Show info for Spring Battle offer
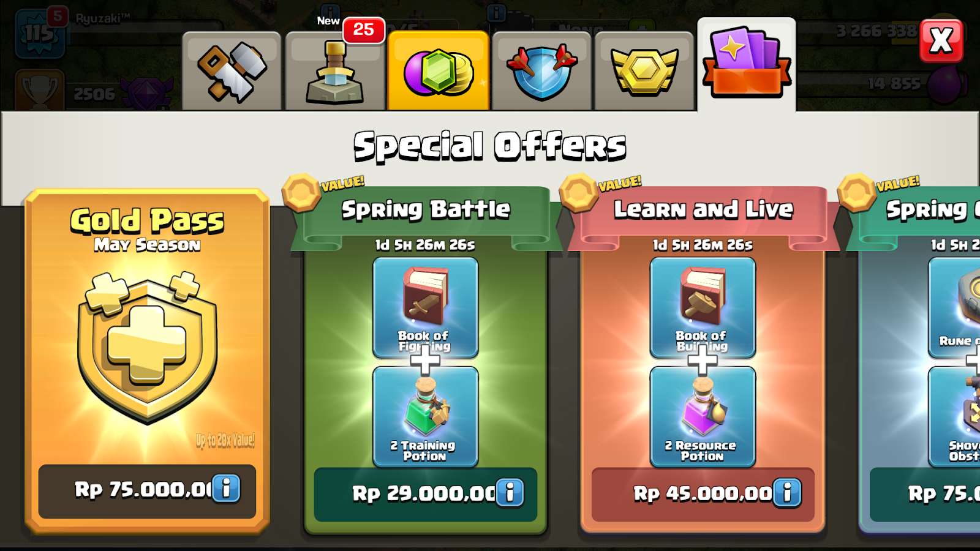Screen dimensions: 980x551 pos(510,493)
